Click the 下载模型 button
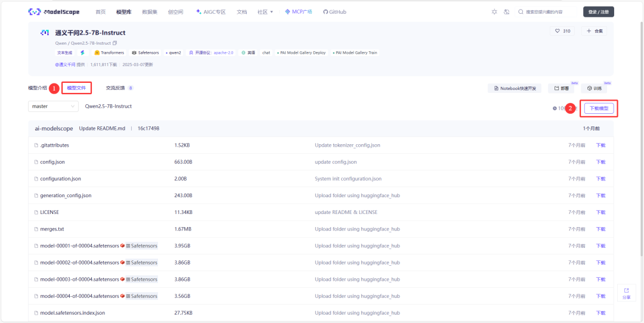Image resolution: width=644 pixels, height=323 pixels. coord(599,109)
